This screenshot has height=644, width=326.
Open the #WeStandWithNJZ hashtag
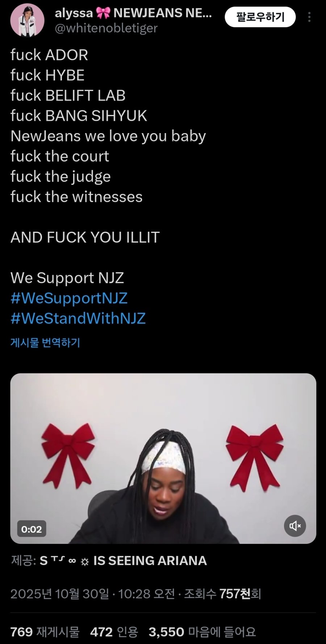[78, 318]
